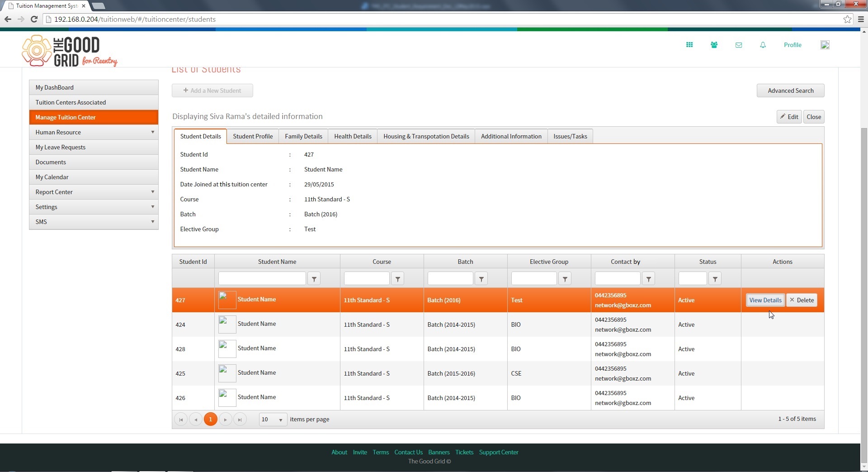Viewport: 868px width, 472px height.
Task: Open the Support Center footer link
Action: (499, 452)
